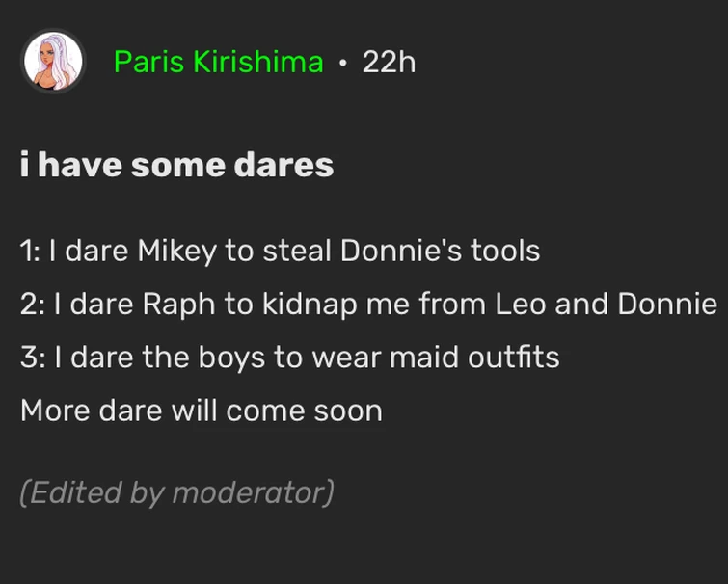Image resolution: width=728 pixels, height=584 pixels.
Task: Click the maid outfits dare line
Action: coord(289,358)
